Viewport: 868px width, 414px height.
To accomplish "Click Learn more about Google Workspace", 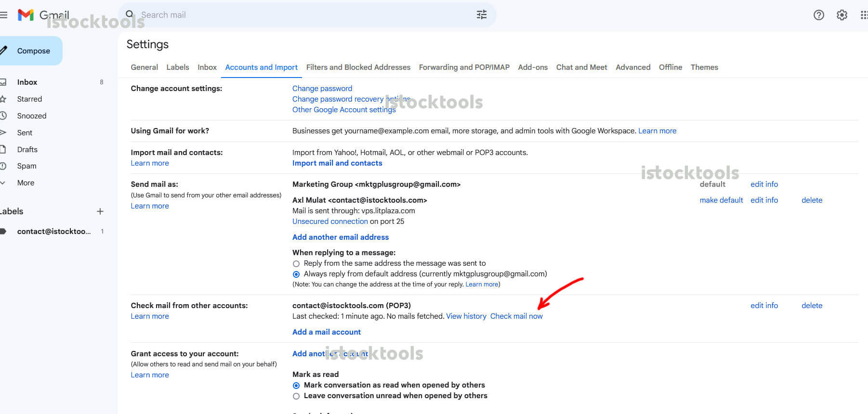I will click(x=657, y=131).
